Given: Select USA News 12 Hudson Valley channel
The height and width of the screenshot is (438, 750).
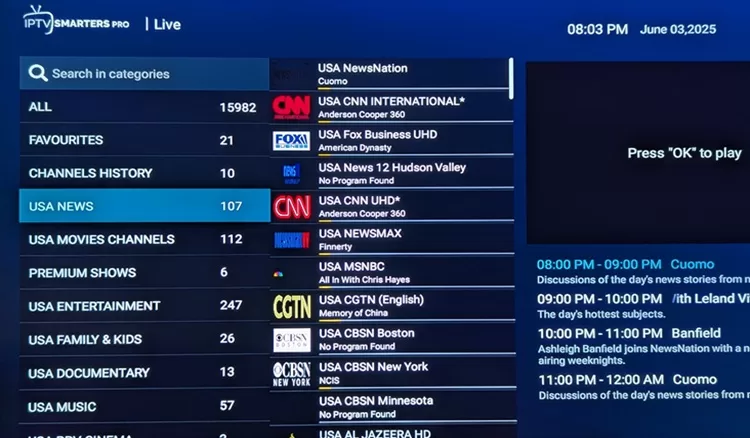Looking at the screenshot, I should point(392,174).
